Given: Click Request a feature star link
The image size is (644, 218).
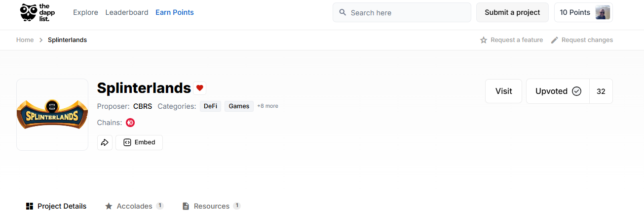Looking at the screenshot, I should 511,40.
